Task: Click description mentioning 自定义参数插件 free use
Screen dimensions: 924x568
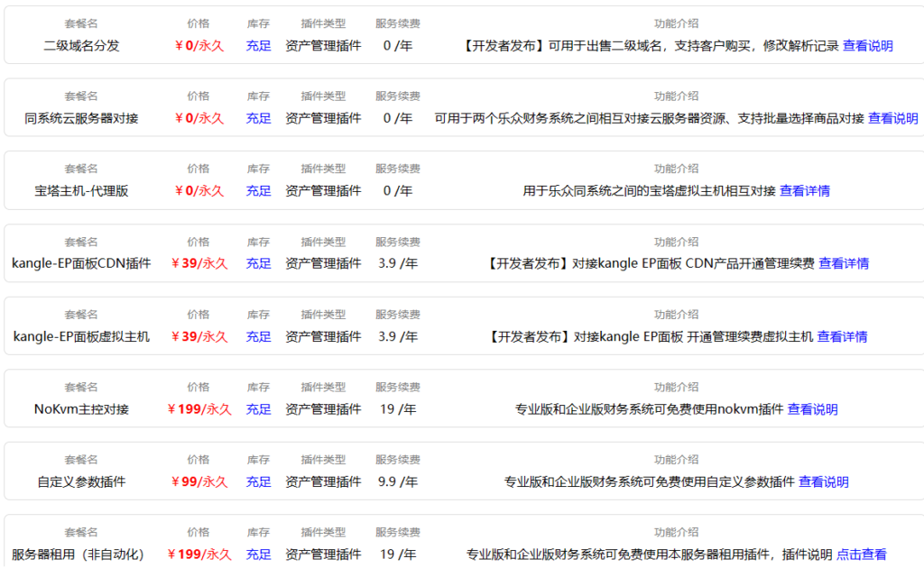Action: [650, 482]
